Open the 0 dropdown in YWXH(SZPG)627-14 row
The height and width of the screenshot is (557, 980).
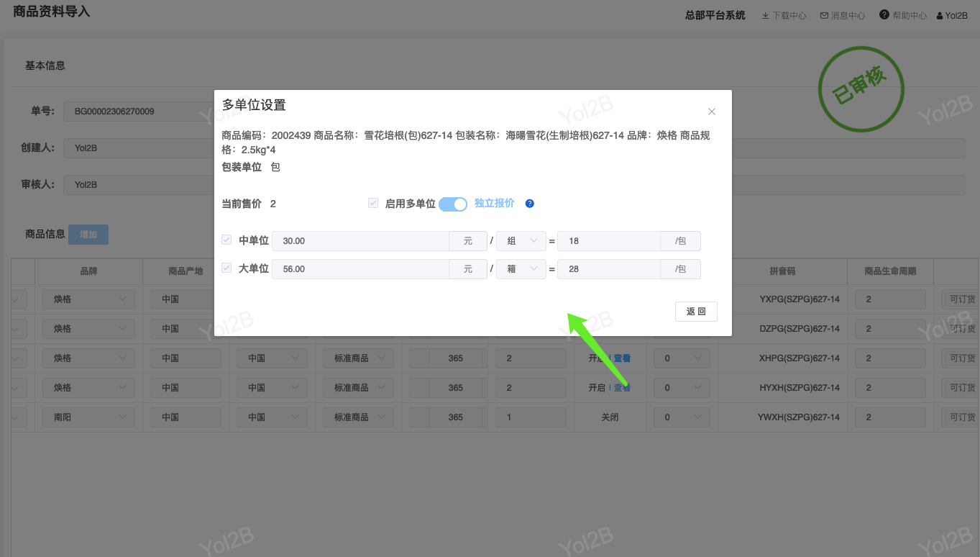pos(682,417)
